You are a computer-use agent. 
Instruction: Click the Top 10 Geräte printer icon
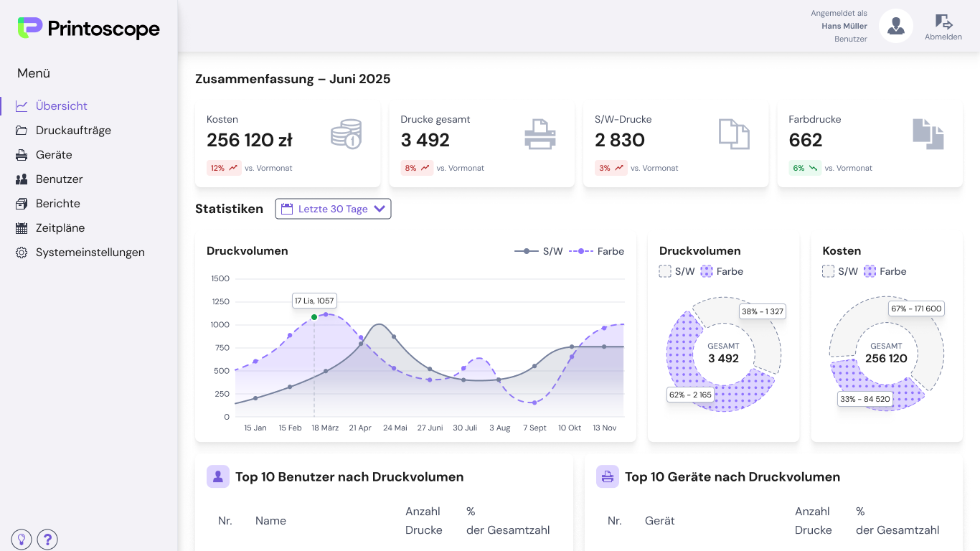pos(608,477)
